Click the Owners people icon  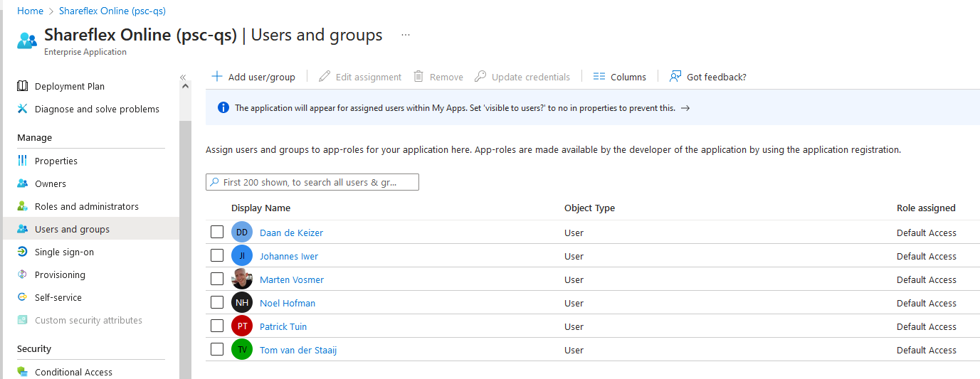tap(23, 183)
